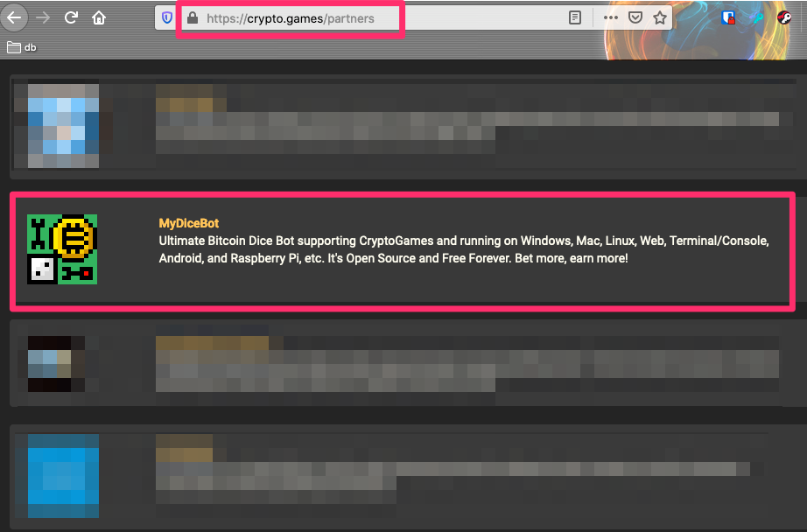This screenshot has width=807, height=532.
Task: Reload the current page
Action: point(71,18)
